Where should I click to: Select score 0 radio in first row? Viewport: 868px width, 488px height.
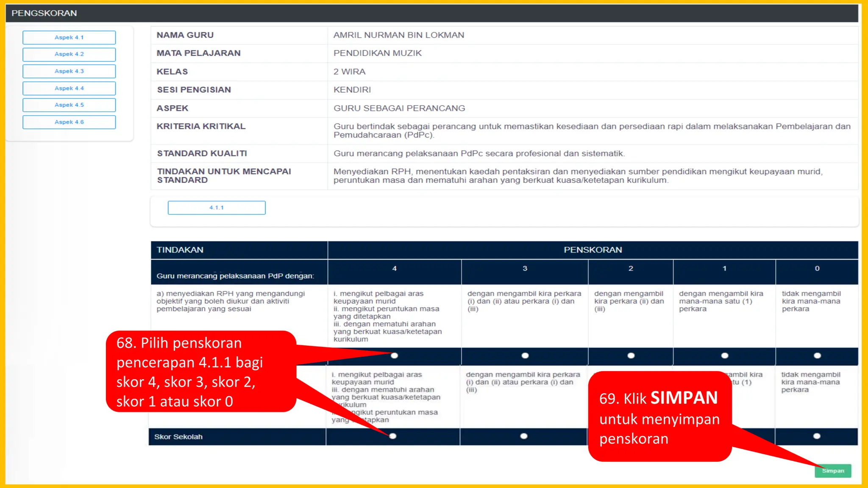click(817, 355)
